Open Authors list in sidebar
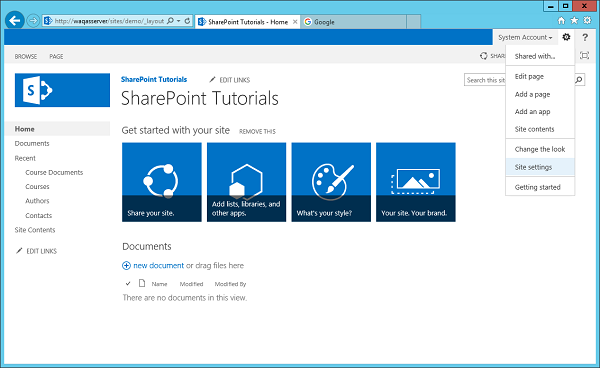The image size is (600, 368). pos(37,201)
